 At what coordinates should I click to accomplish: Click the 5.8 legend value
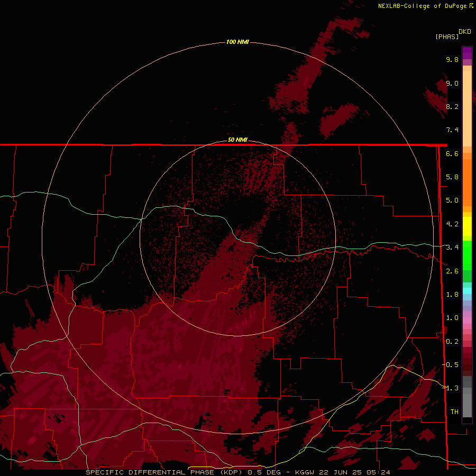pyautogui.click(x=452, y=177)
